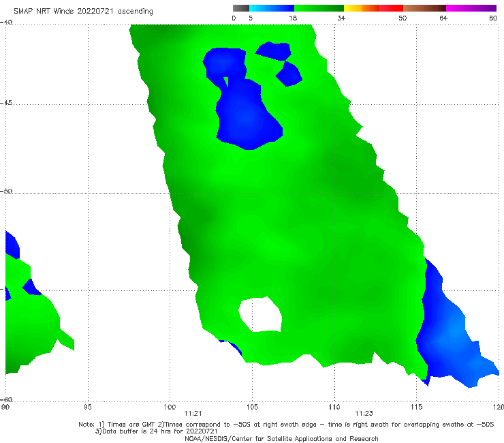Pick the red color bar segment before 50
504x443 pixels.
[x=391, y=8]
